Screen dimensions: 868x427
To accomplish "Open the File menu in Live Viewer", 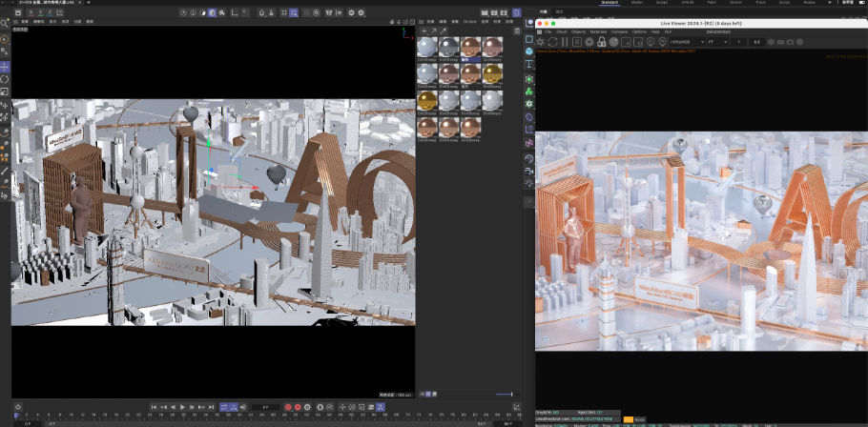I will pos(548,31).
